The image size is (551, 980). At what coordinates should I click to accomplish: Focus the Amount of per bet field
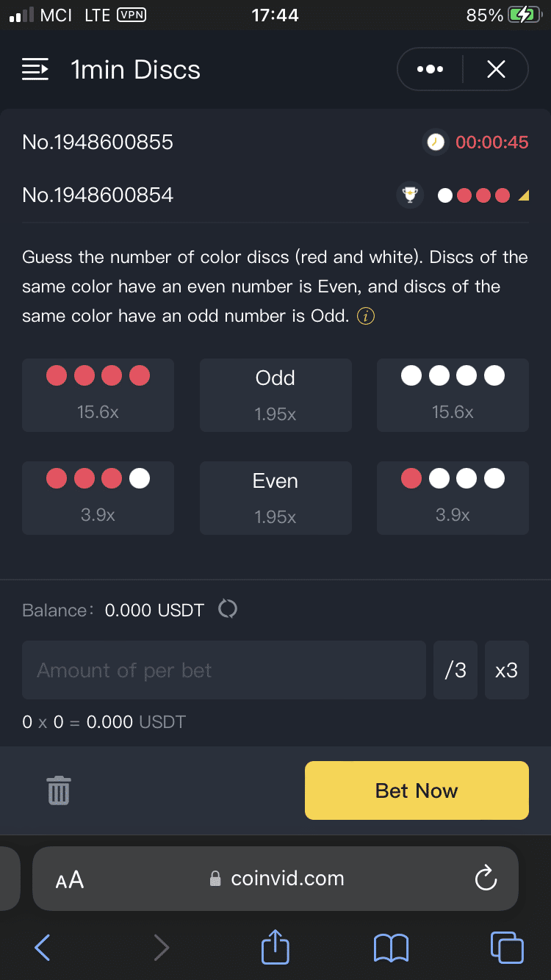pyautogui.click(x=223, y=670)
